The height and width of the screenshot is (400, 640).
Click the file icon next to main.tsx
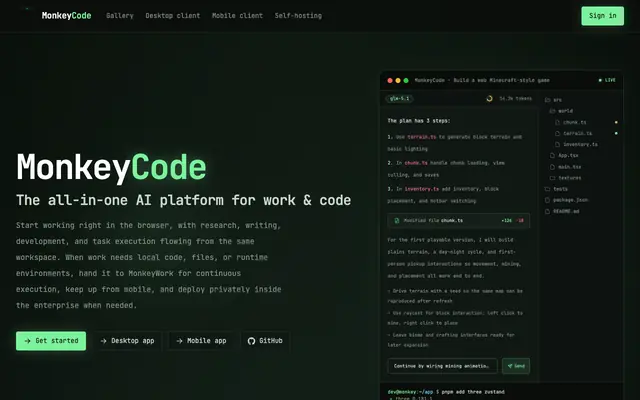click(552, 167)
